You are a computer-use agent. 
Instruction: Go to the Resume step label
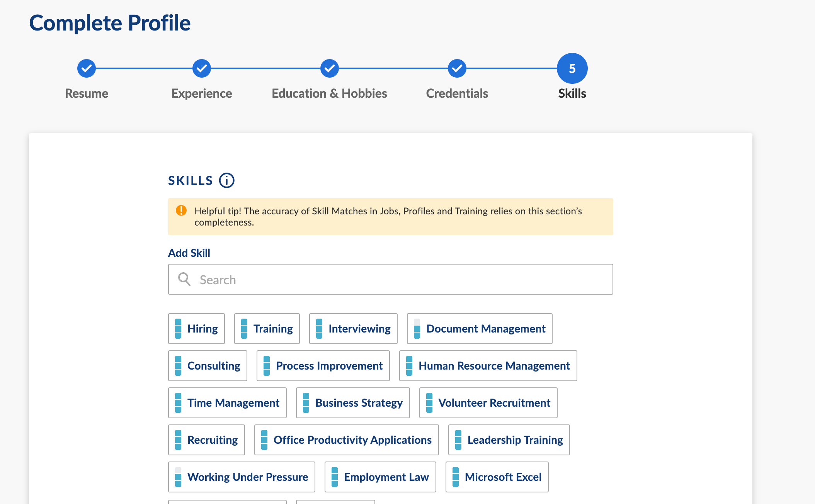[87, 93]
